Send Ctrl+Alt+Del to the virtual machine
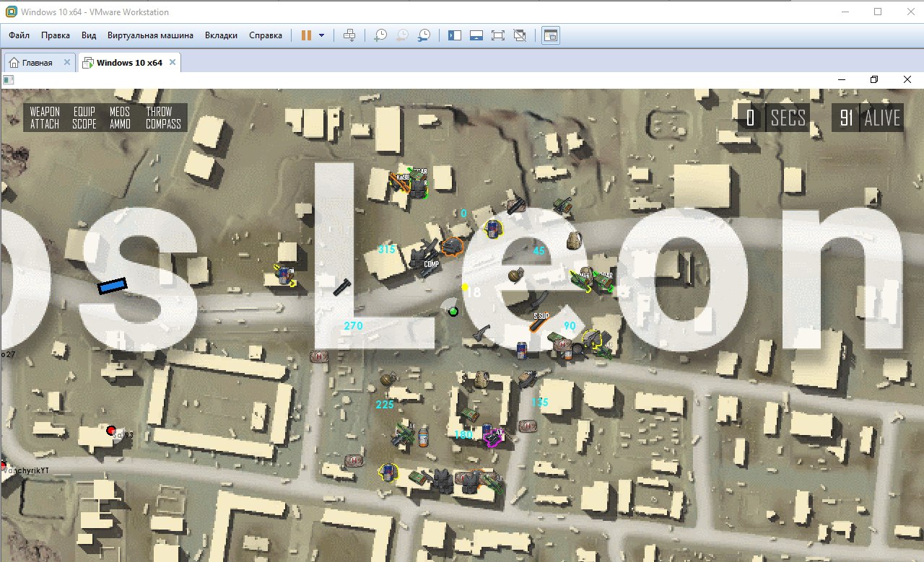 click(349, 35)
